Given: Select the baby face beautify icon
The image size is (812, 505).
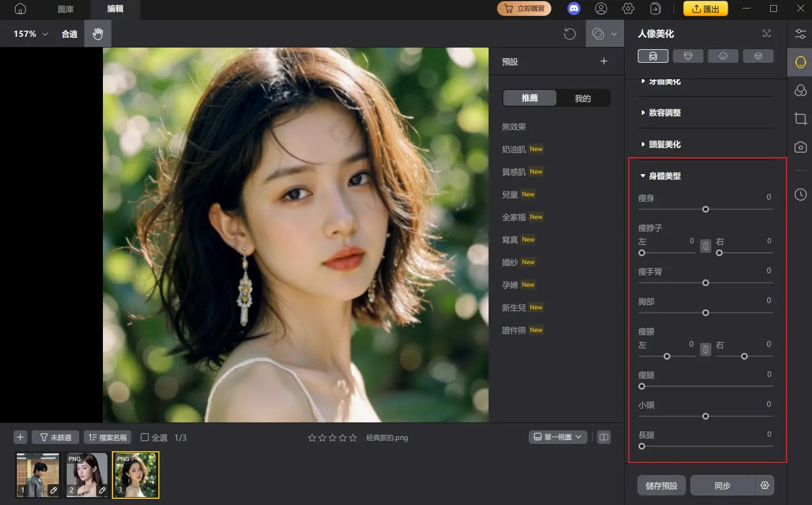Looking at the screenshot, I should (723, 56).
